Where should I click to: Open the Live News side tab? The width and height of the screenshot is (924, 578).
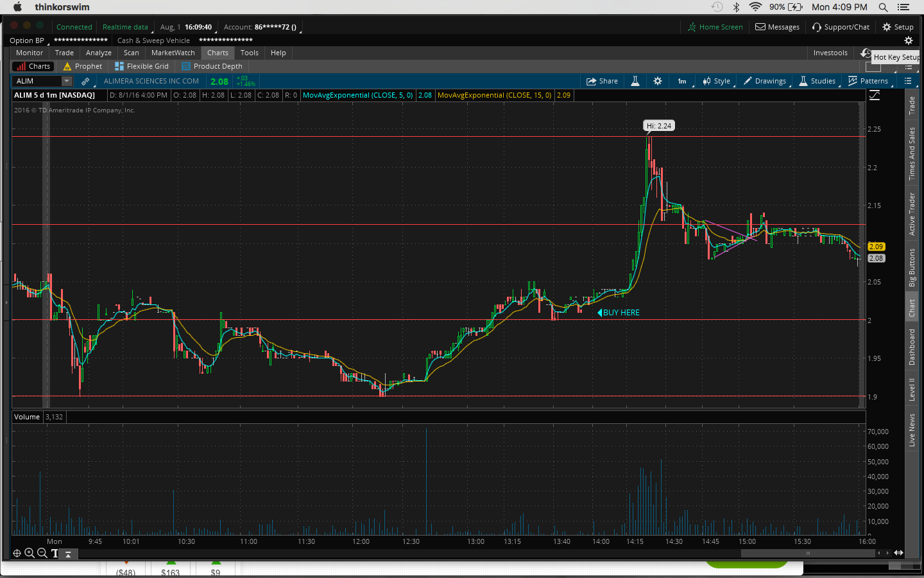pyautogui.click(x=912, y=430)
